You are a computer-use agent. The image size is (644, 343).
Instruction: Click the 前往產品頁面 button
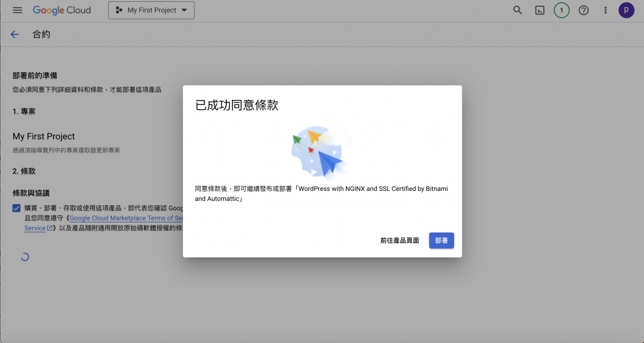pyautogui.click(x=399, y=241)
